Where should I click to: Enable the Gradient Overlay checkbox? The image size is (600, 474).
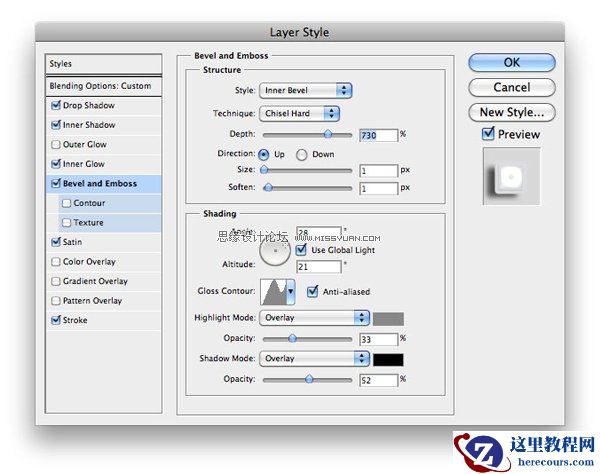point(56,281)
